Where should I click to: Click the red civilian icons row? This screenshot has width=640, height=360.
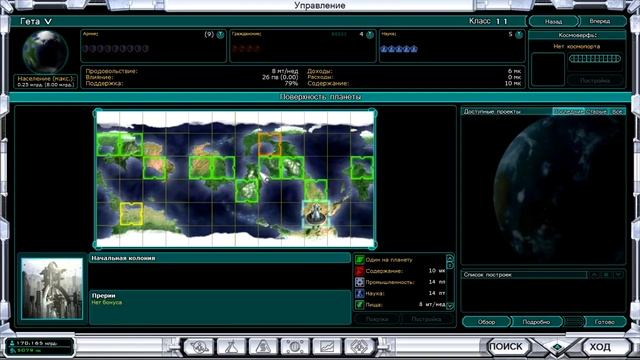[246, 49]
